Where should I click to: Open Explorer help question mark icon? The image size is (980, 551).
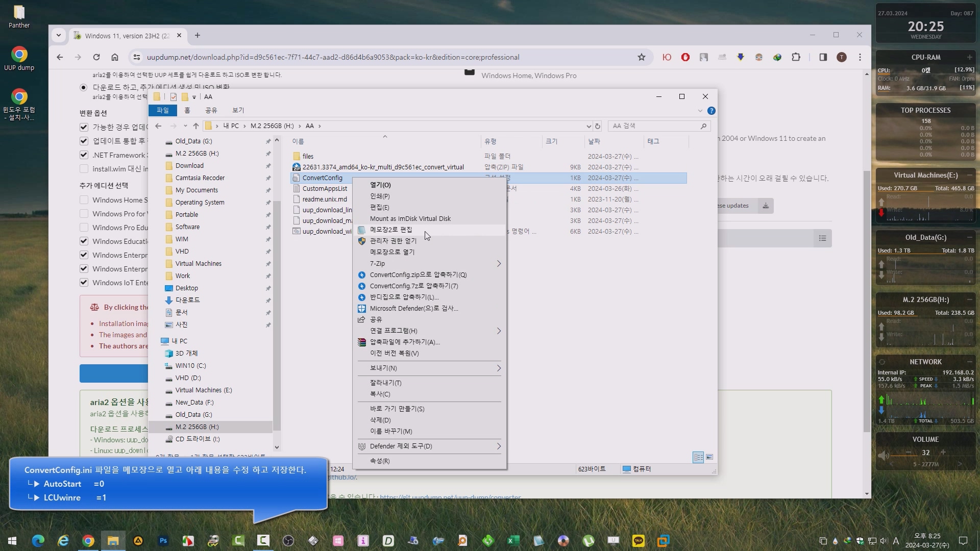click(x=711, y=111)
